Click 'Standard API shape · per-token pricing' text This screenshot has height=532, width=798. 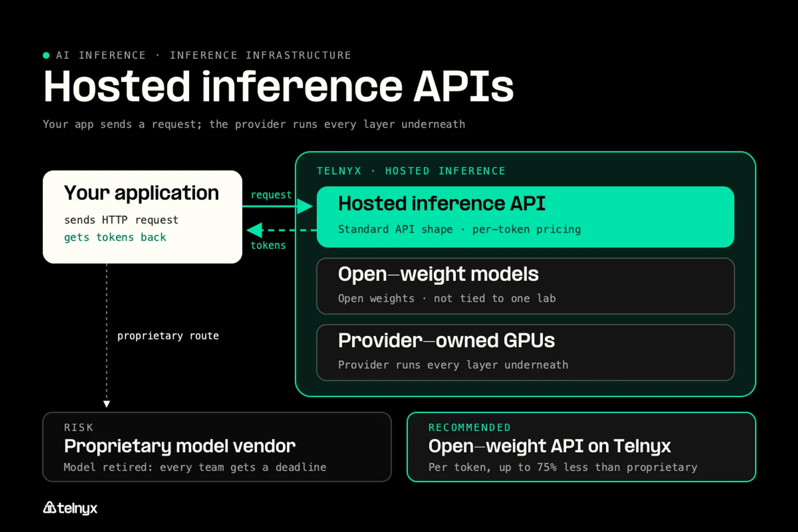pos(459,229)
